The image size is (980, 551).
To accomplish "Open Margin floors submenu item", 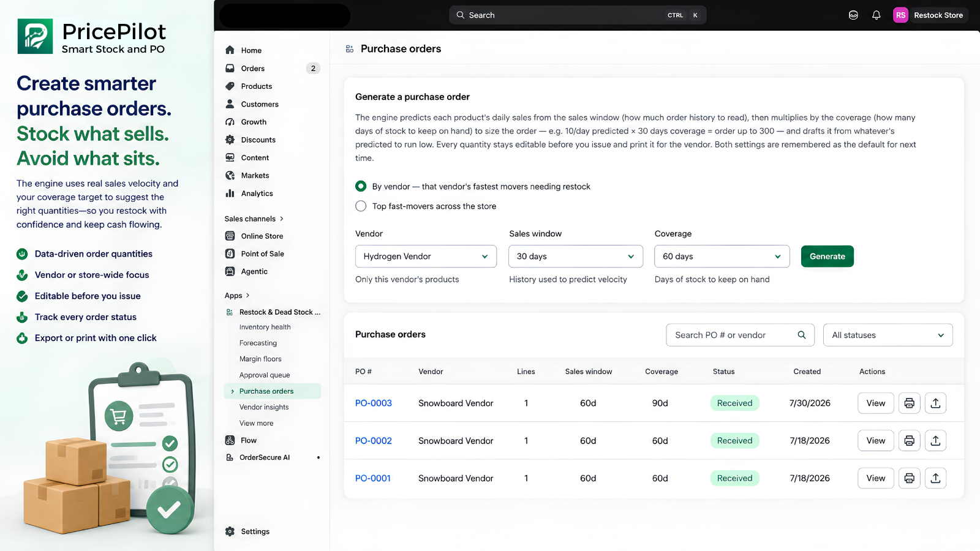I will pos(260,359).
